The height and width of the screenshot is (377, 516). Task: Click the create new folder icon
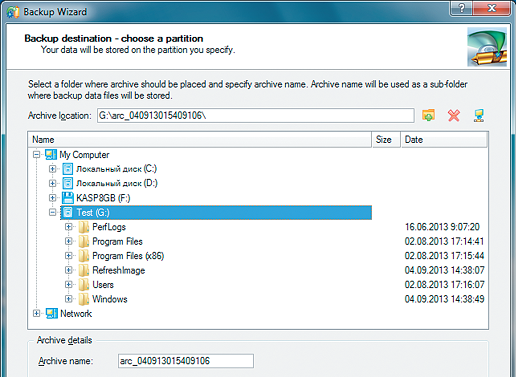(x=428, y=115)
